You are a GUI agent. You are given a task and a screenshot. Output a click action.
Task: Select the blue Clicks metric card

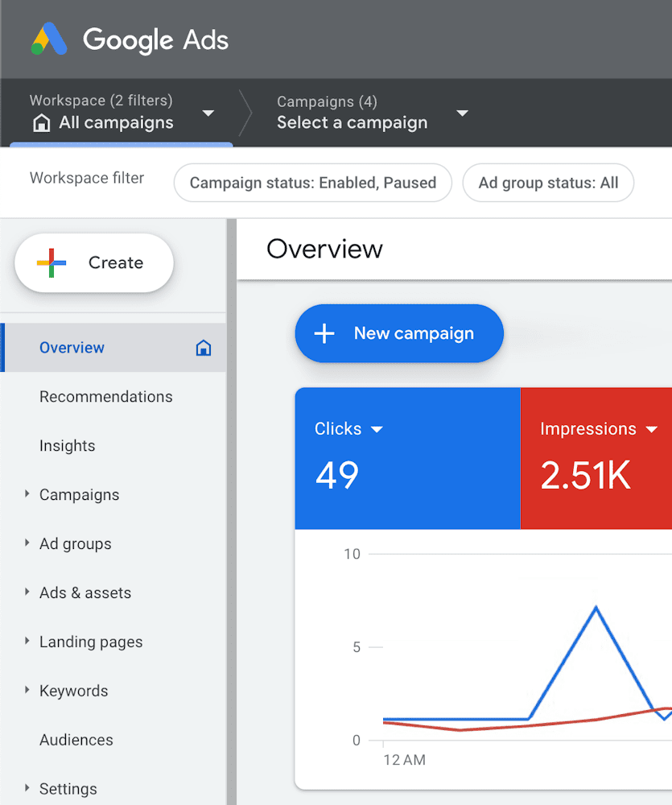pos(407,459)
